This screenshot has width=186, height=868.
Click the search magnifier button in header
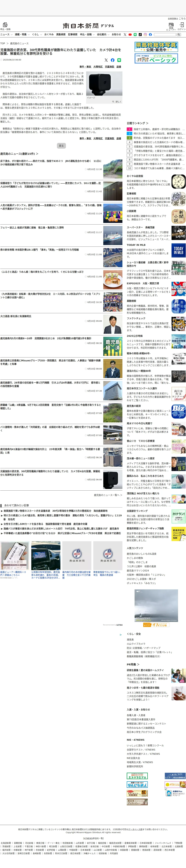tap(179, 34)
